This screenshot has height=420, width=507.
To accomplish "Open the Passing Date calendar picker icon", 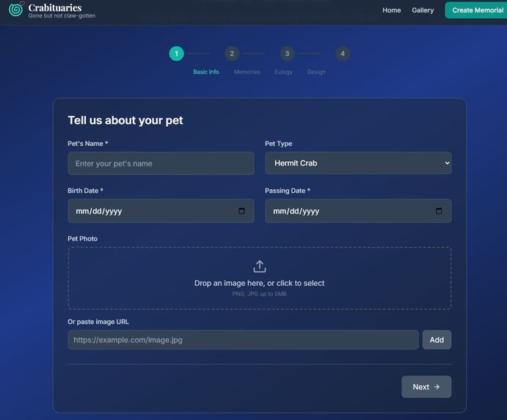I will click(x=439, y=211).
